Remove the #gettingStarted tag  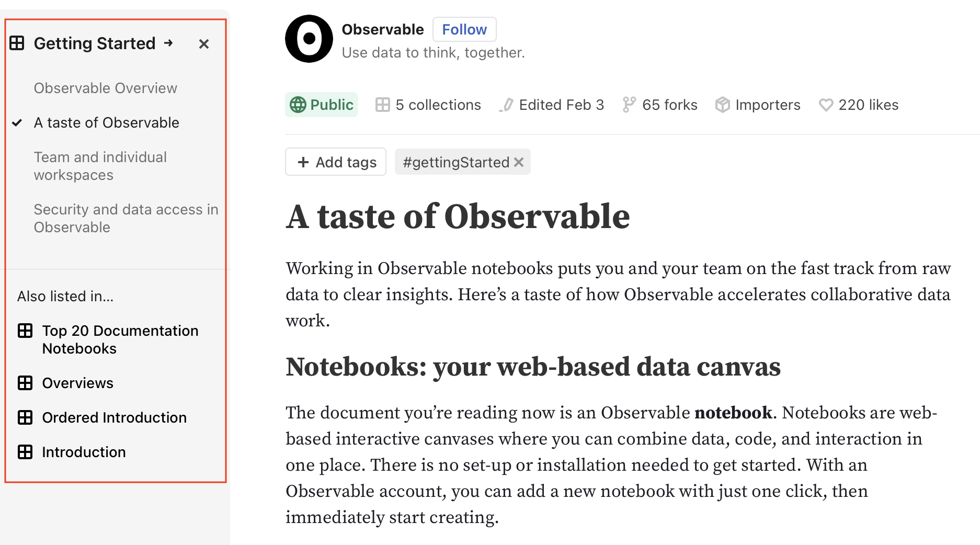coord(518,162)
